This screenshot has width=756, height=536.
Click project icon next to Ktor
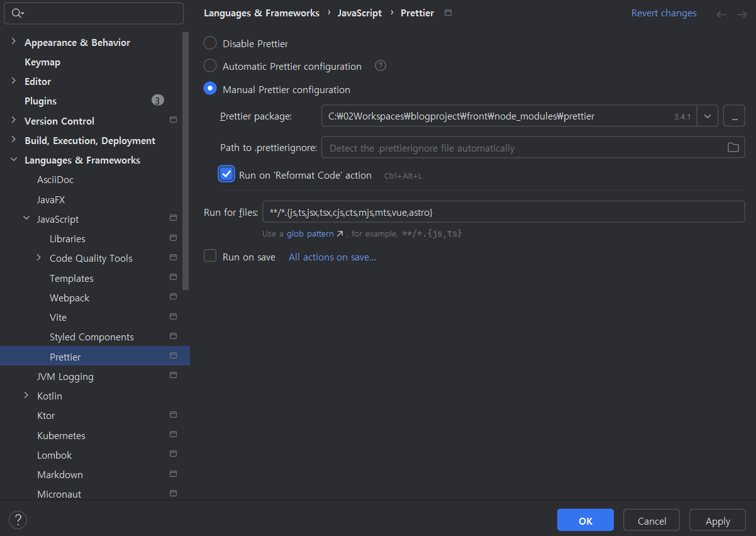174,415
